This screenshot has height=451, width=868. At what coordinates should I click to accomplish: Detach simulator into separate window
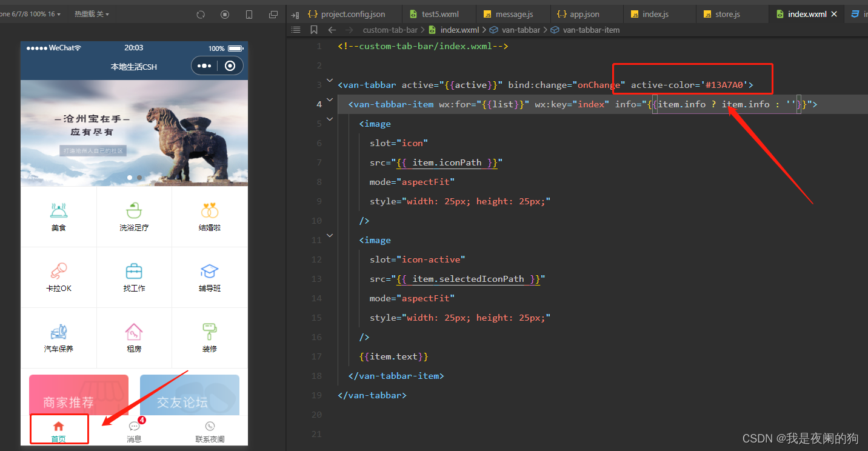[273, 15]
